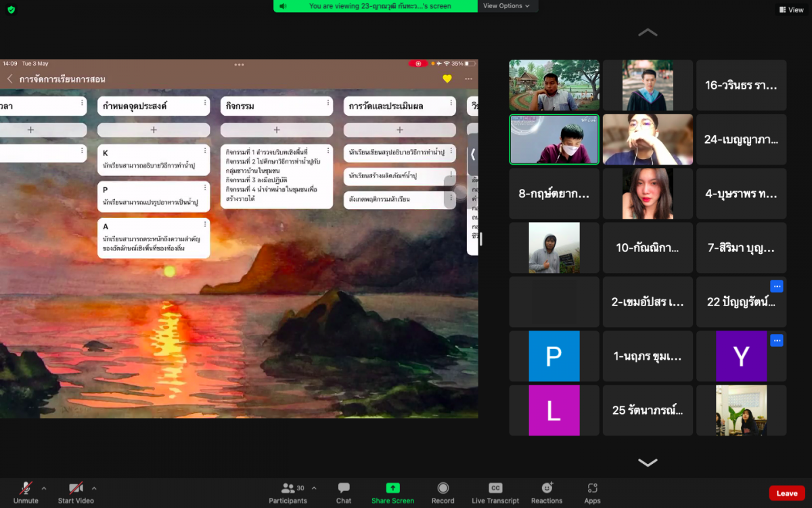This screenshot has height=508, width=812.
Task: Open blue more menu on Y avatar tile
Action: pos(777,341)
